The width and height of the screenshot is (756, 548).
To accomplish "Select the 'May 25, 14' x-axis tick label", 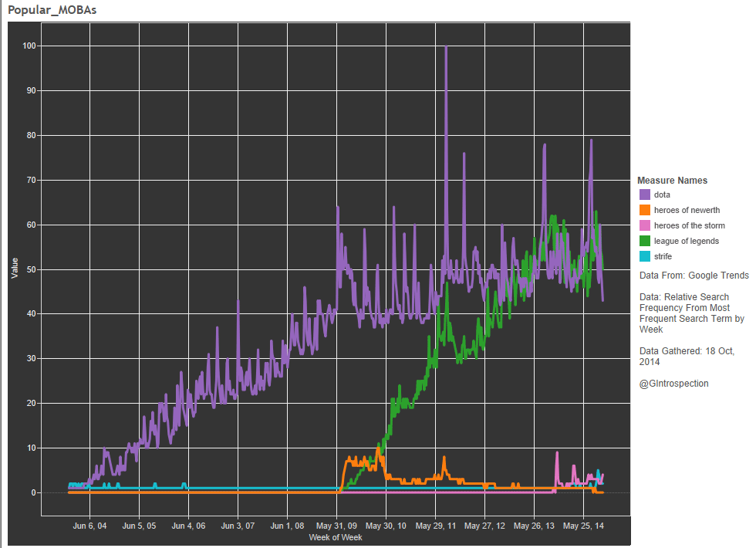I will (x=583, y=526).
